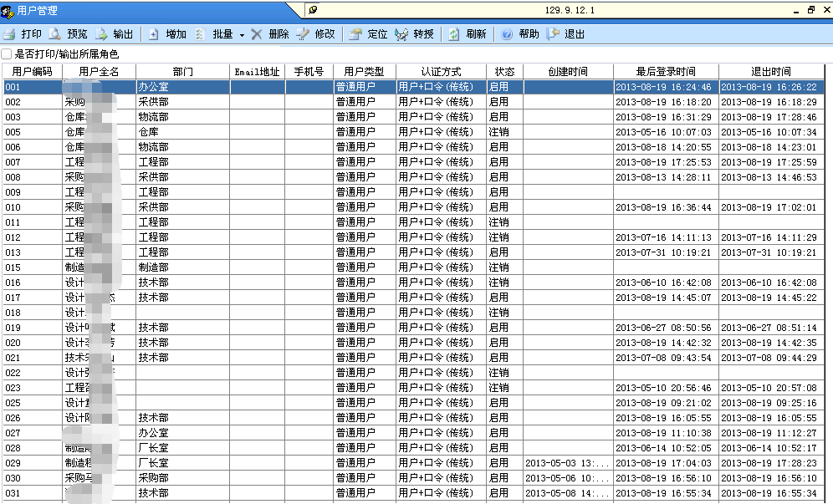
Task: Click the 认证方式 column header
Action: pyautogui.click(x=441, y=72)
